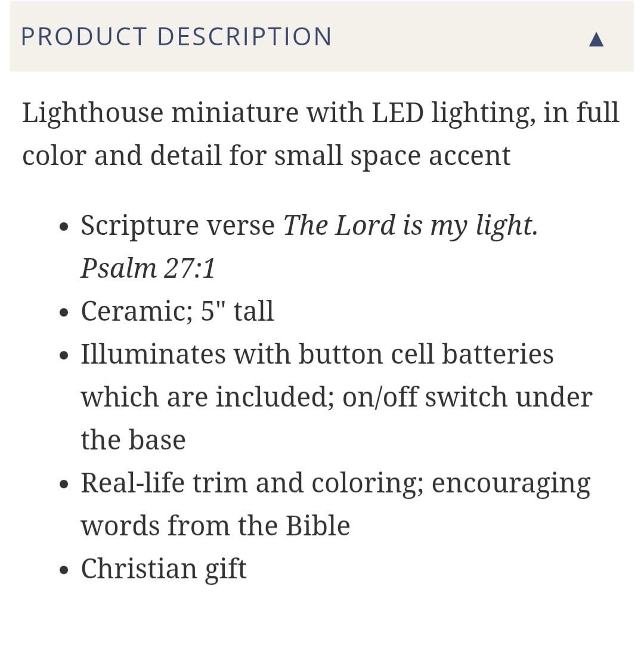This screenshot has width=644, height=667.
Task: Click the PRODUCT DESCRIPTION header title
Action: (177, 37)
